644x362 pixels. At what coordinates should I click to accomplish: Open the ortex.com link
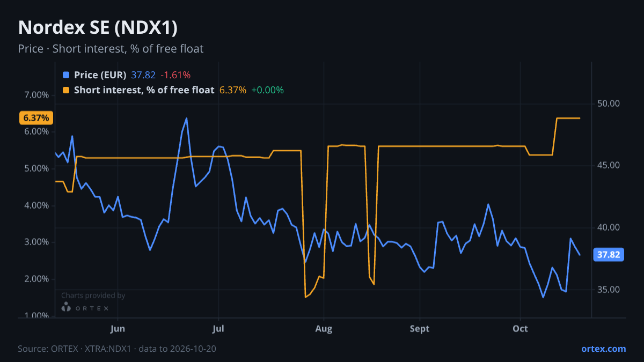(604, 349)
